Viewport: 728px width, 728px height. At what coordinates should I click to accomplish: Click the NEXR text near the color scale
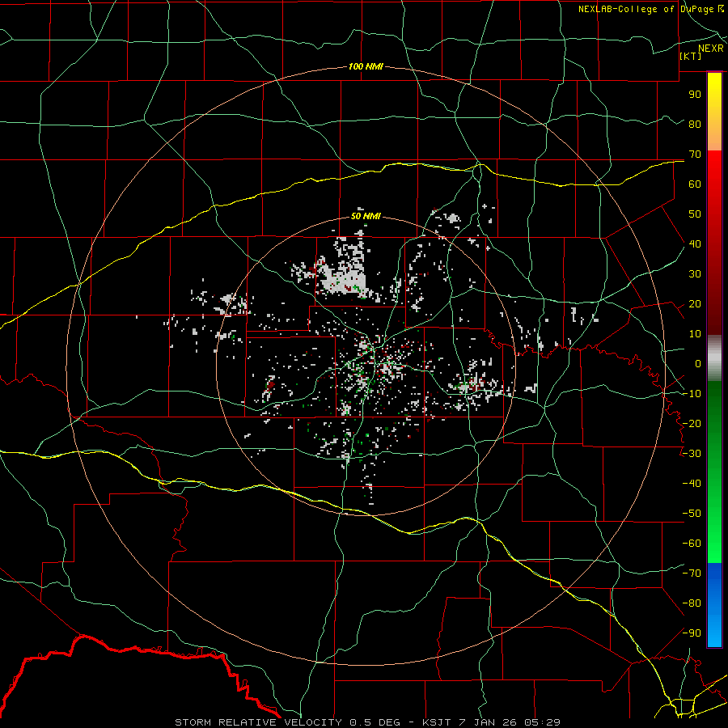click(711, 49)
